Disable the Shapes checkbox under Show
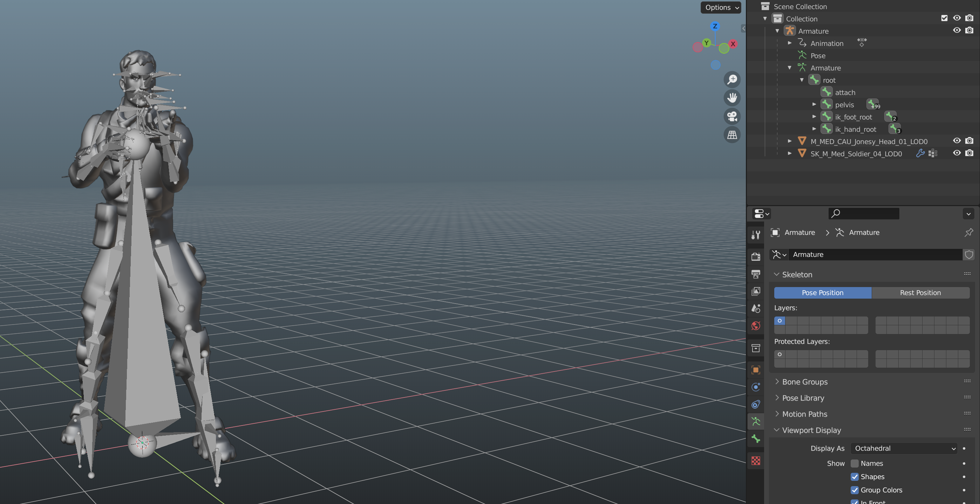The width and height of the screenshot is (980, 504). (855, 477)
